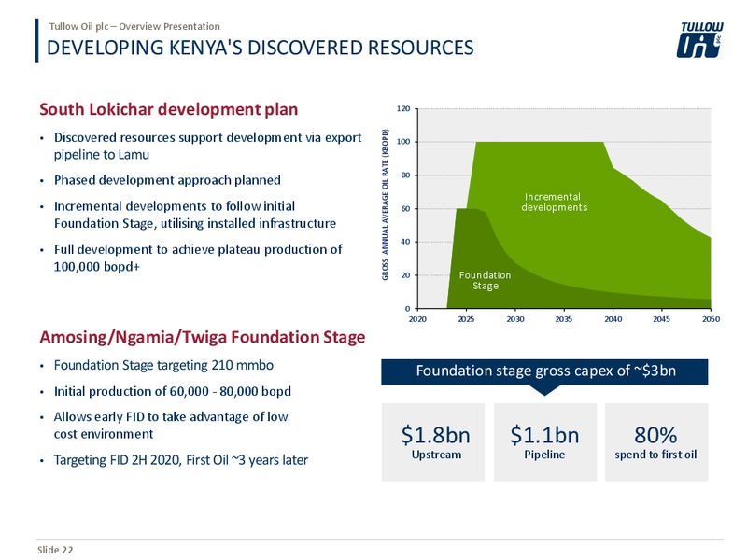Click the 'Slide 22' footer label
Viewport: 747px width, 560px height.
[x=55, y=550]
